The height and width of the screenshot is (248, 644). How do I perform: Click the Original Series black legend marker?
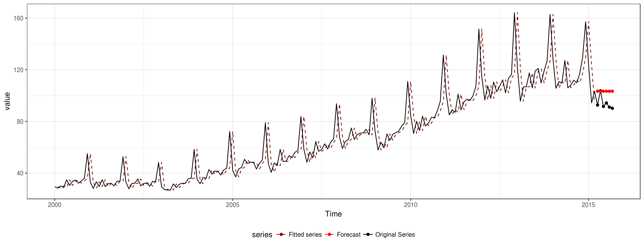click(368, 235)
